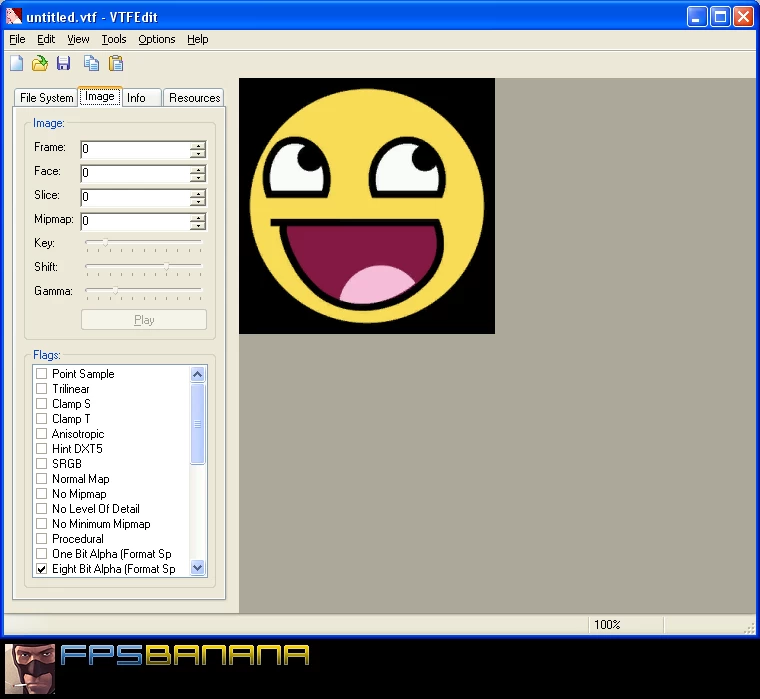Decrease the Frame value with down arrow
The image size is (760, 699).
(198, 153)
